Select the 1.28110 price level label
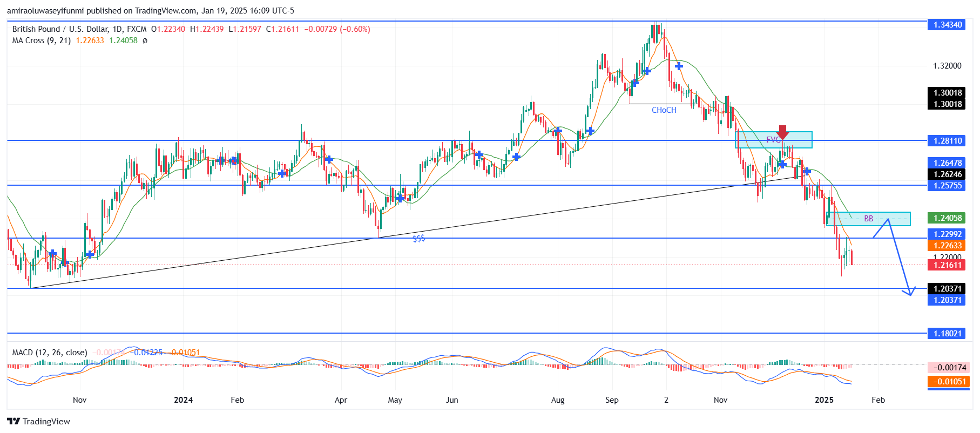The height and width of the screenshot is (433, 980). [948, 141]
